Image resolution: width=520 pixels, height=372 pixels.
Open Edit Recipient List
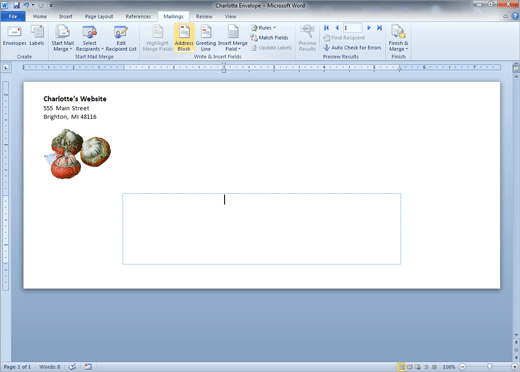121,38
